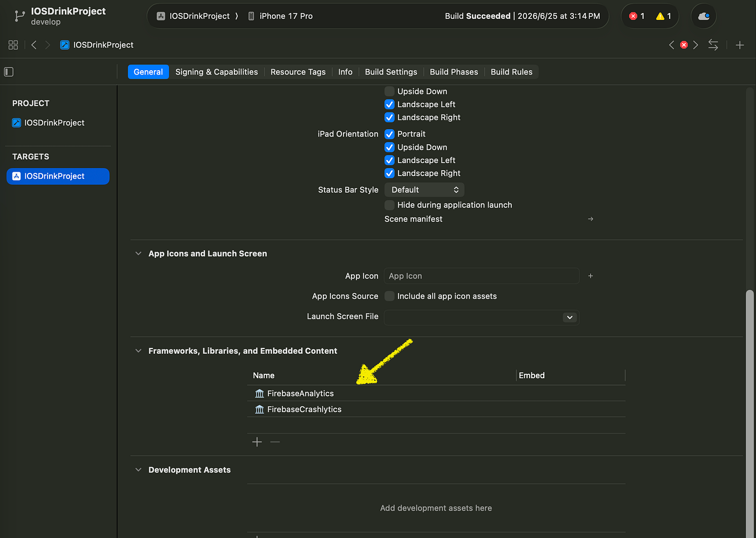756x538 pixels.
Task: Switch to Build Phases tab
Action: coord(454,72)
